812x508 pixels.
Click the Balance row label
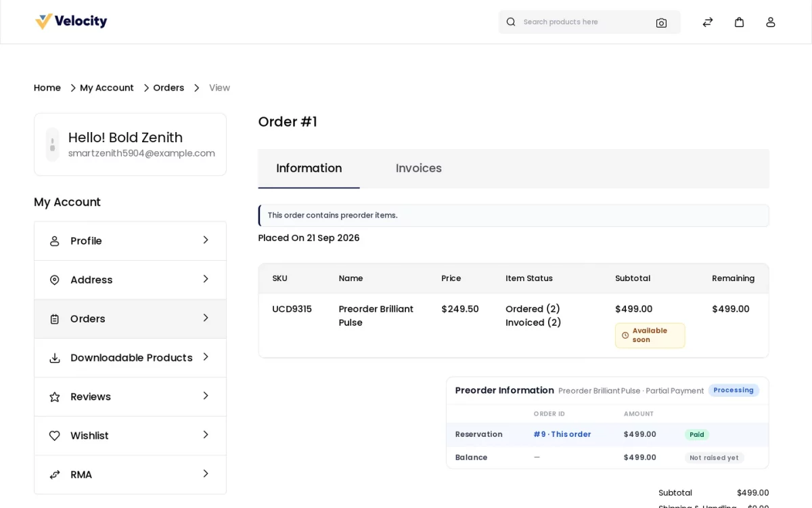pyautogui.click(x=472, y=458)
